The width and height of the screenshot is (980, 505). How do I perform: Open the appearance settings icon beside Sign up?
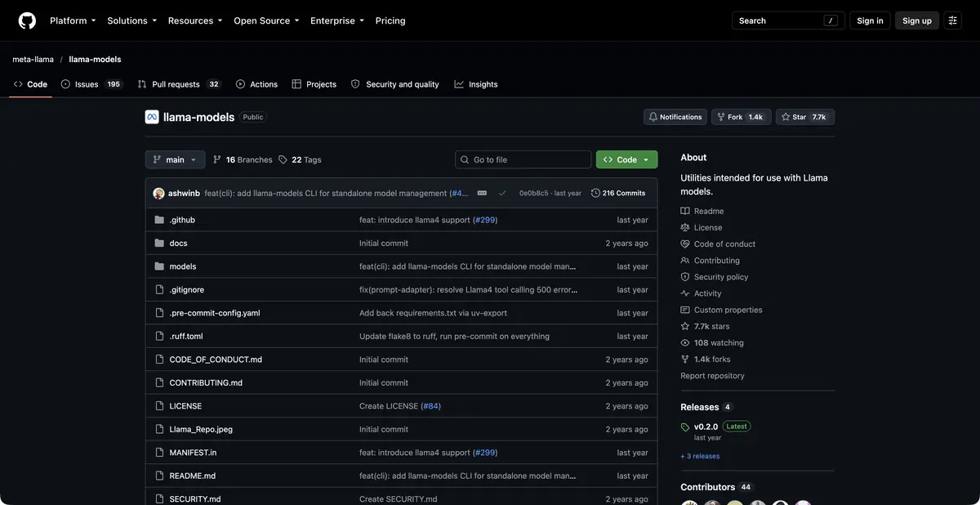click(x=952, y=20)
